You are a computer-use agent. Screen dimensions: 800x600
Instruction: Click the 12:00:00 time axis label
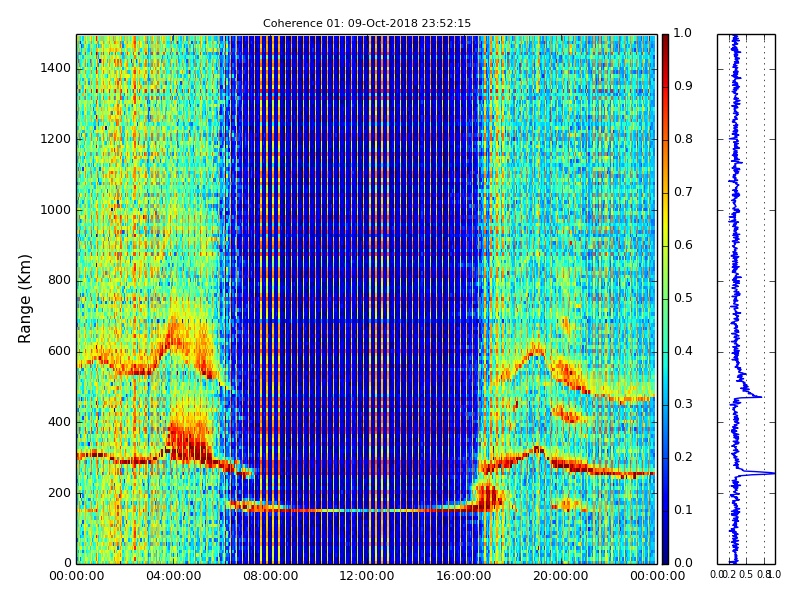pos(367,576)
